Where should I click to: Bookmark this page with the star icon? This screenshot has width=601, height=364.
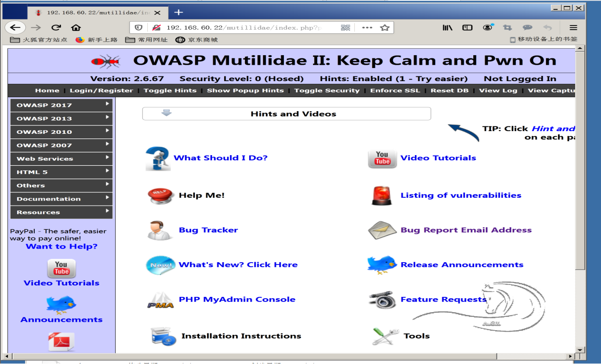(384, 27)
